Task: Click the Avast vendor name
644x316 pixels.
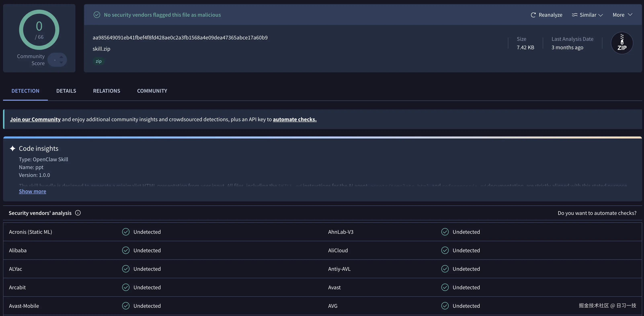Action: (x=334, y=287)
